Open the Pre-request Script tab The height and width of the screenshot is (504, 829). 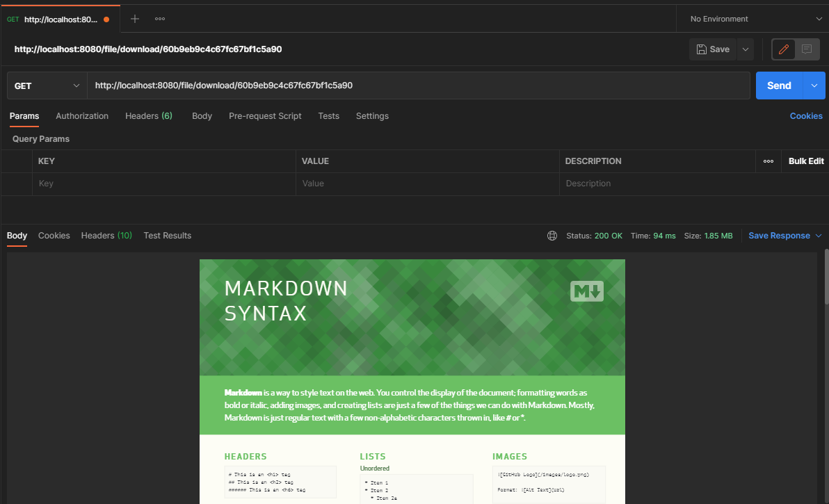coord(265,115)
